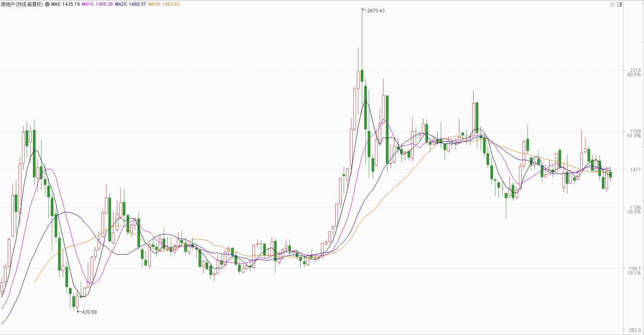Click the 1759 price axis label

pyautogui.click(x=635, y=132)
